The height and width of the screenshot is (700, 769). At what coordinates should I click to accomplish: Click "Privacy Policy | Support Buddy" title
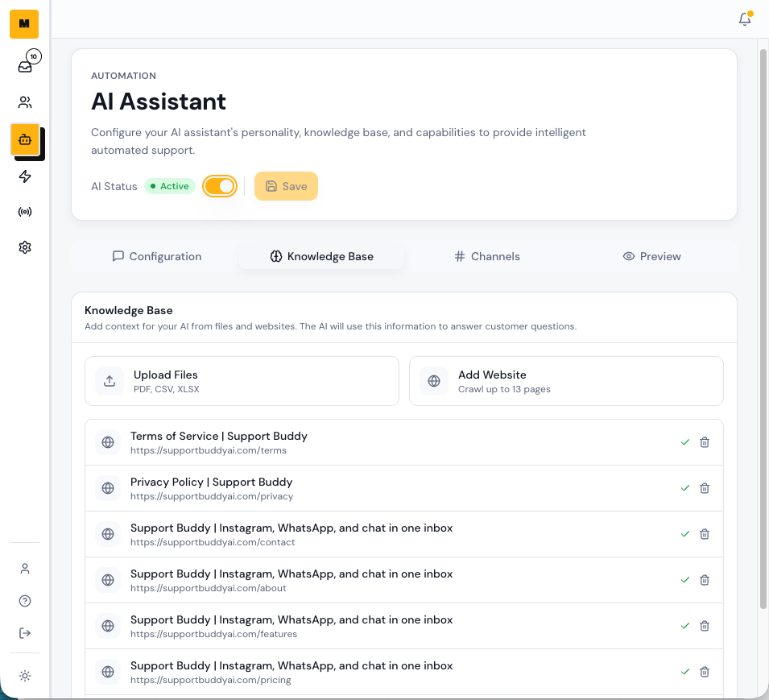point(212,483)
